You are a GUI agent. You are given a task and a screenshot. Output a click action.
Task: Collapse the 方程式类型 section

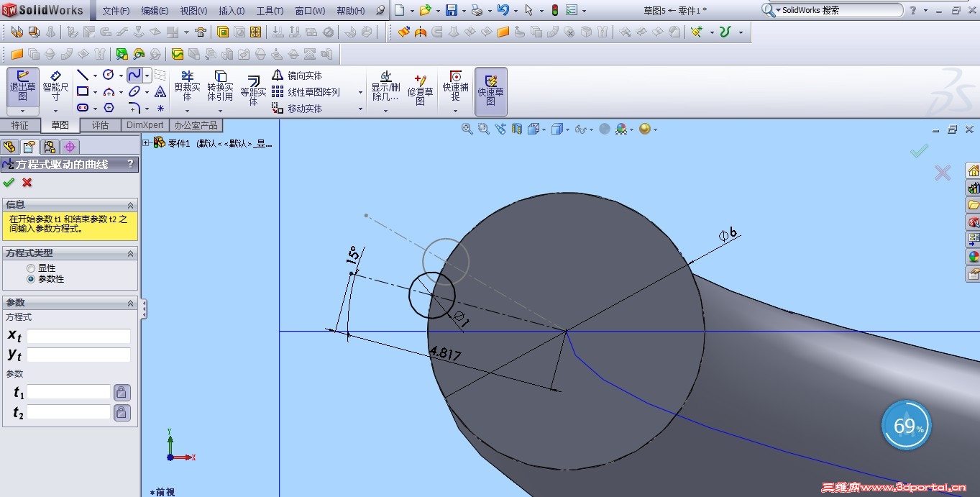point(130,253)
